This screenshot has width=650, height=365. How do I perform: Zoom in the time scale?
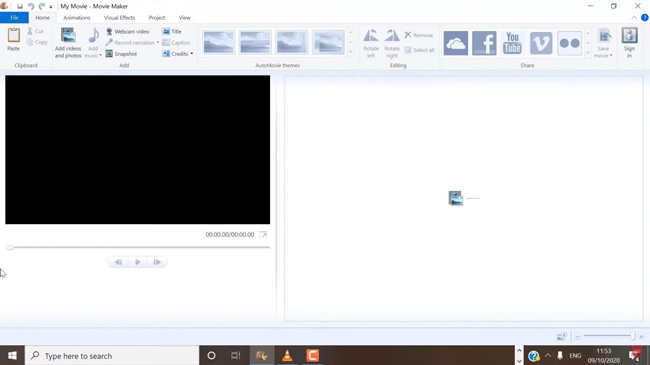pos(641,336)
